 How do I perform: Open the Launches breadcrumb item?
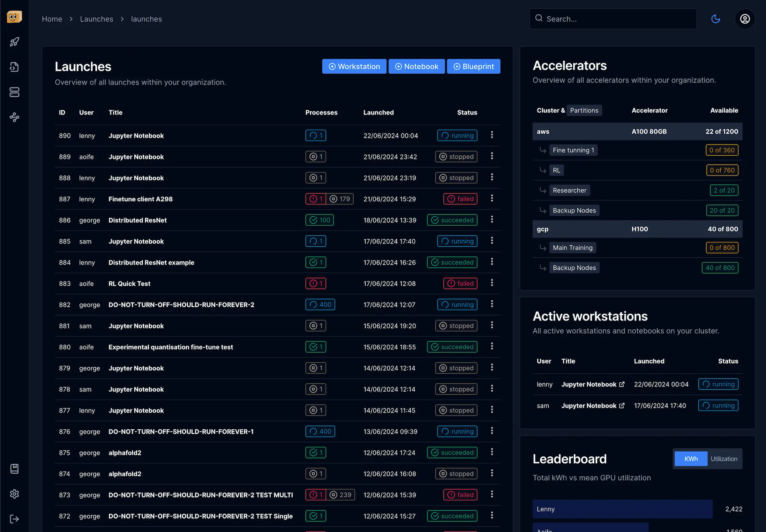tap(96, 19)
